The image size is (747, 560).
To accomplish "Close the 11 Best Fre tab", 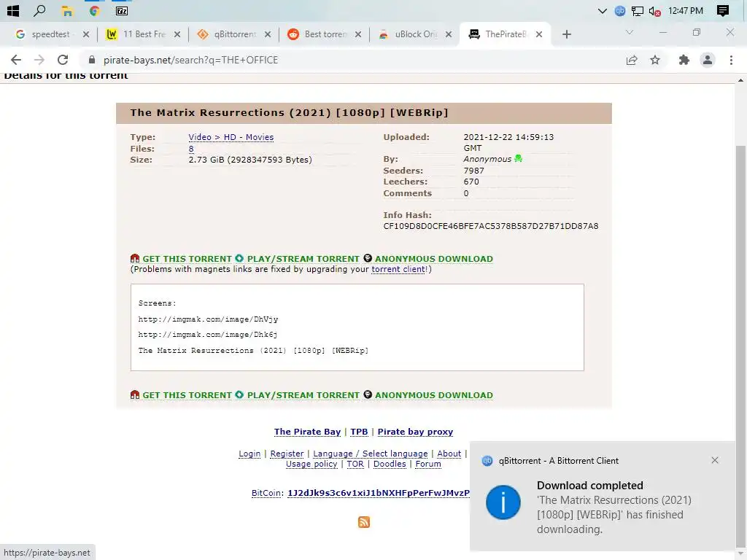I will tap(177, 34).
